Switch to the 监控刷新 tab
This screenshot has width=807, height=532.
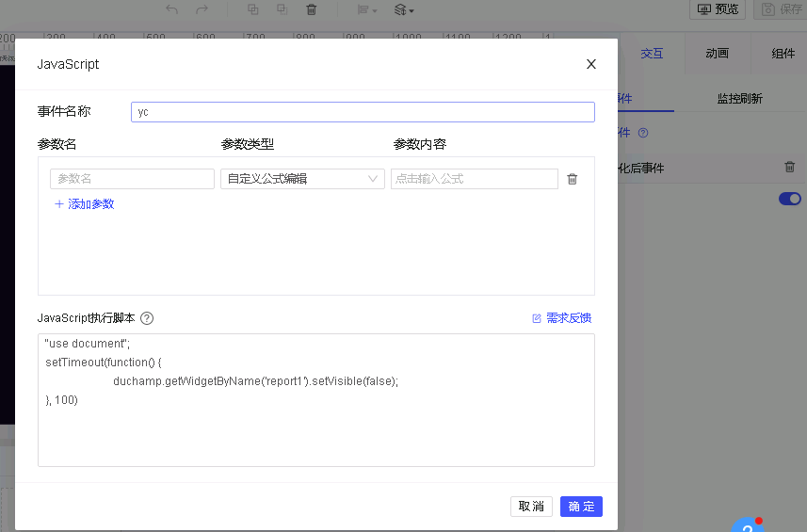[739, 98]
